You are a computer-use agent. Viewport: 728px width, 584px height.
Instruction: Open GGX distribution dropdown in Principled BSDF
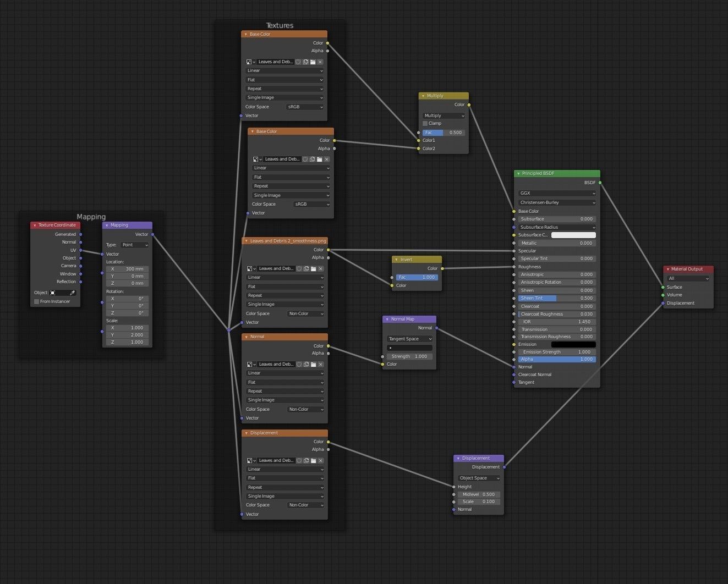pos(557,193)
